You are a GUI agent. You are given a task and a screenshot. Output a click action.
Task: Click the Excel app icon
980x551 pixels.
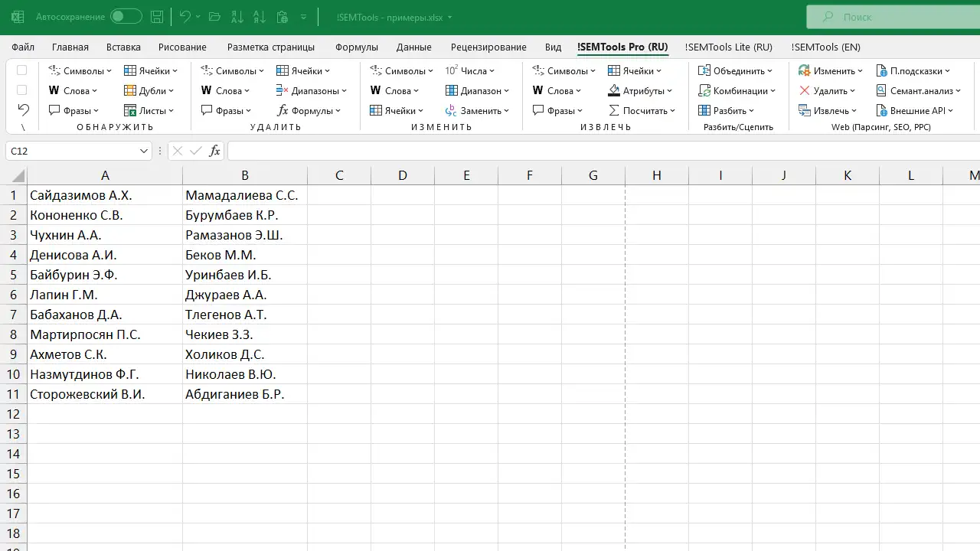point(17,16)
